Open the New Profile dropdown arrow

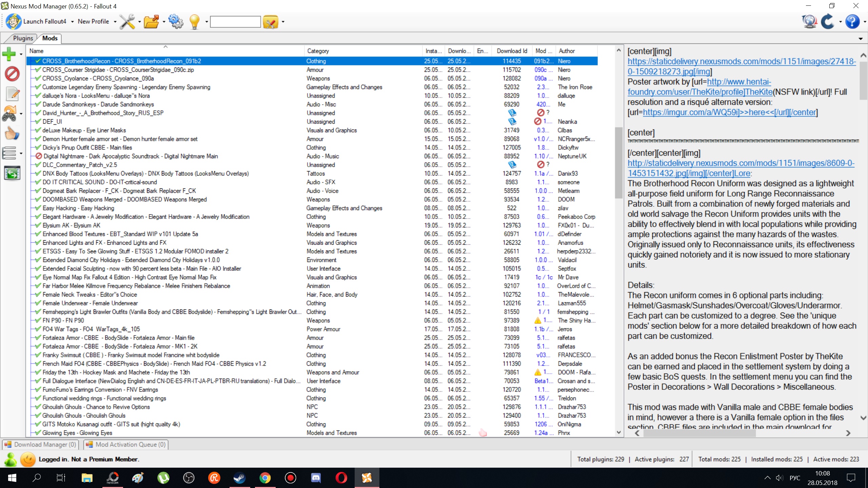click(x=115, y=22)
